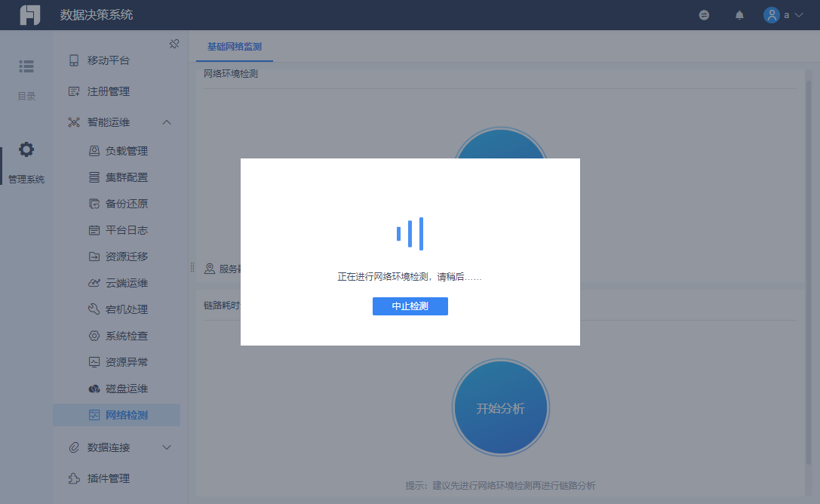This screenshot has width=820, height=504.
Task: Click the server user icon beside 服务
Action: click(x=210, y=269)
